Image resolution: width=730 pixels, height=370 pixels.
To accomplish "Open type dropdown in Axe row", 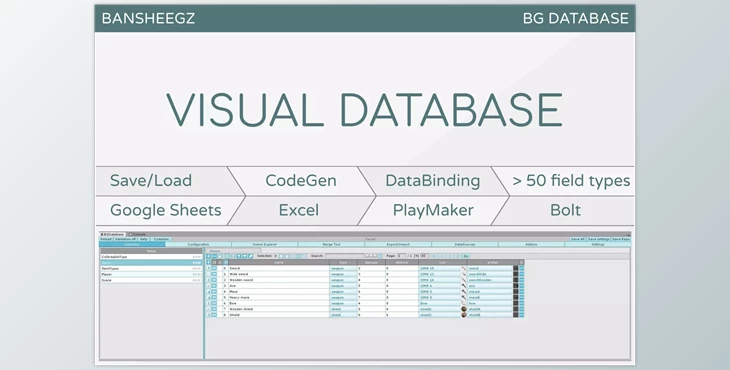I will (344, 286).
